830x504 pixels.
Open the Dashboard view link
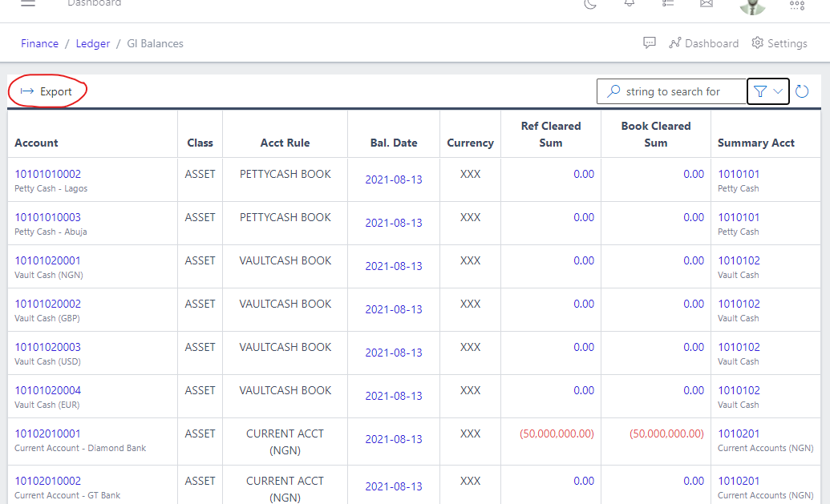pyautogui.click(x=703, y=44)
